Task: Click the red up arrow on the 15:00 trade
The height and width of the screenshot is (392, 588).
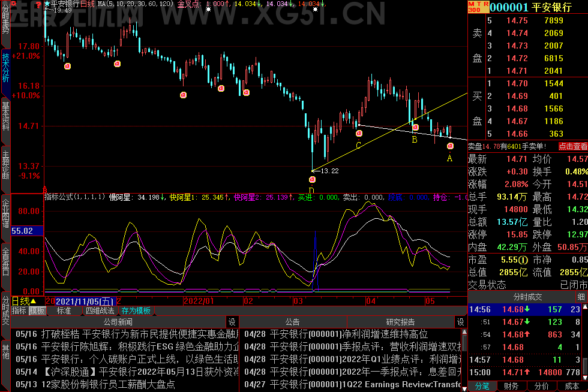Action: (x=527, y=372)
